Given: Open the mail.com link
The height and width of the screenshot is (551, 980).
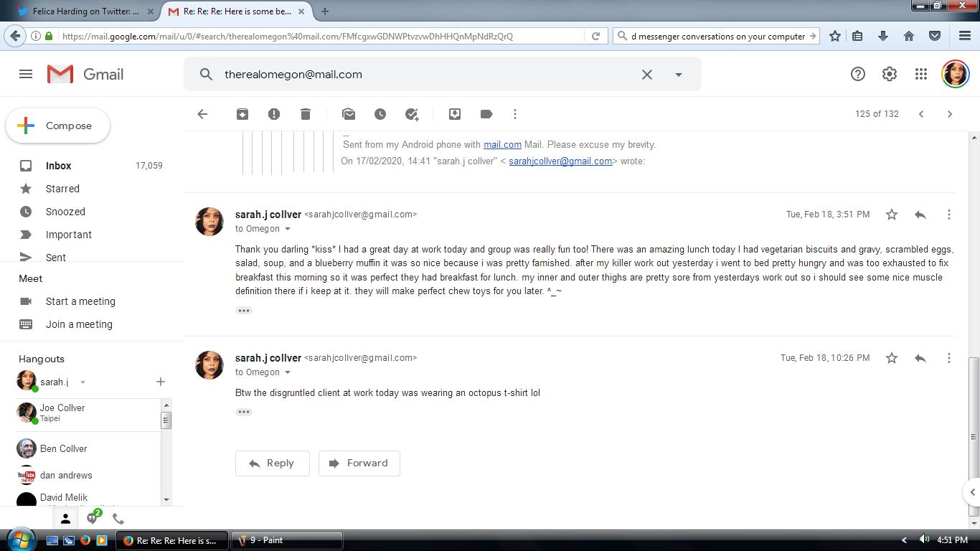Looking at the screenshot, I should tap(502, 144).
